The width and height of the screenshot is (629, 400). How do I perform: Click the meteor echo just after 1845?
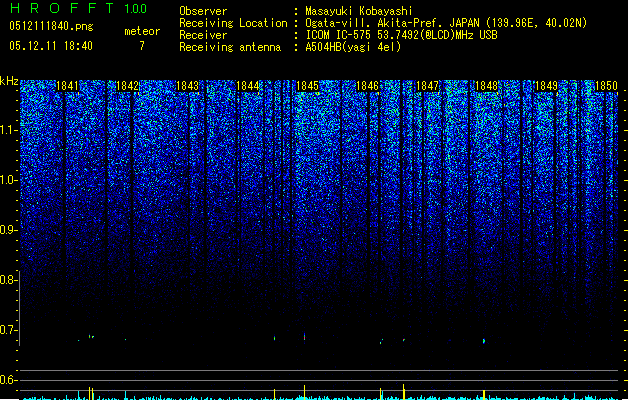[x=304, y=337]
